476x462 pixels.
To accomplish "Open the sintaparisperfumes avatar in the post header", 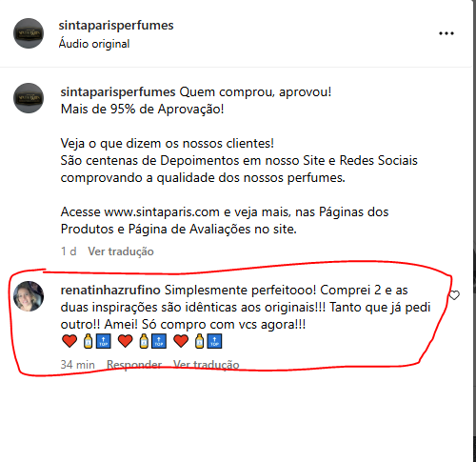I will 29,33.
